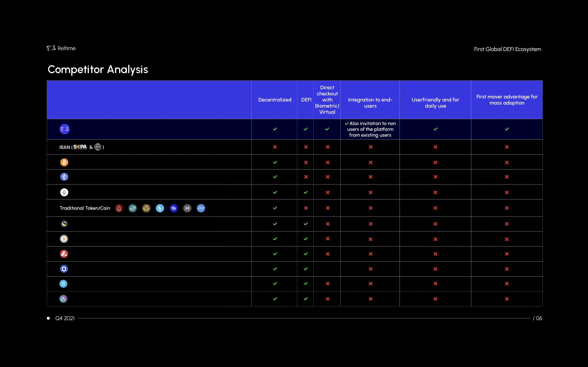This screenshot has height=367, width=588.
Task: Select the red Avalanche logo
Action: coord(64,254)
